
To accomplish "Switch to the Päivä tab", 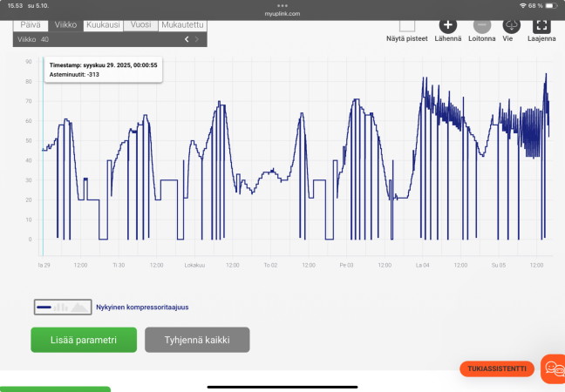I will tap(31, 25).
